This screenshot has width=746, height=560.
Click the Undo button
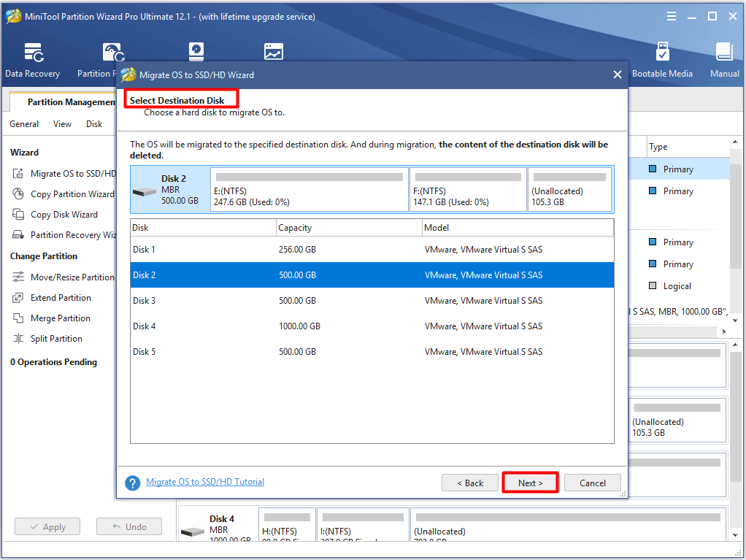coord(129,526)
